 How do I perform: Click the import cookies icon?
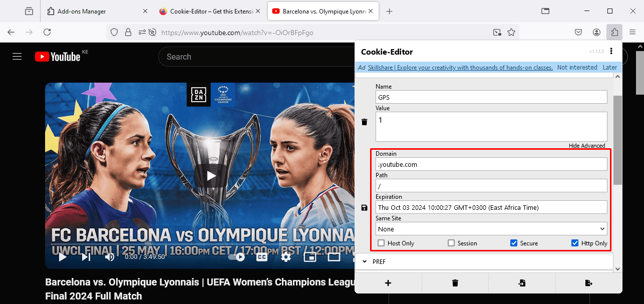coord(522,283)
